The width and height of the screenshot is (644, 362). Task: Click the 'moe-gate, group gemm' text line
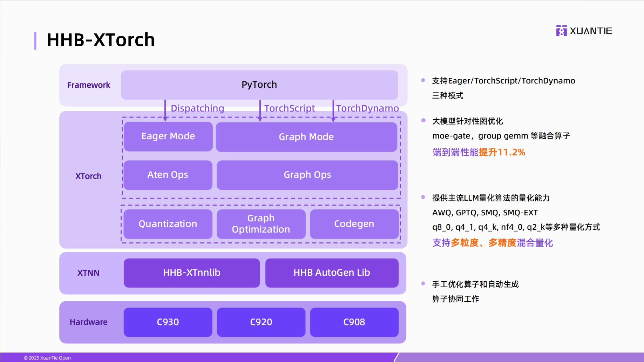click(501, 136)
